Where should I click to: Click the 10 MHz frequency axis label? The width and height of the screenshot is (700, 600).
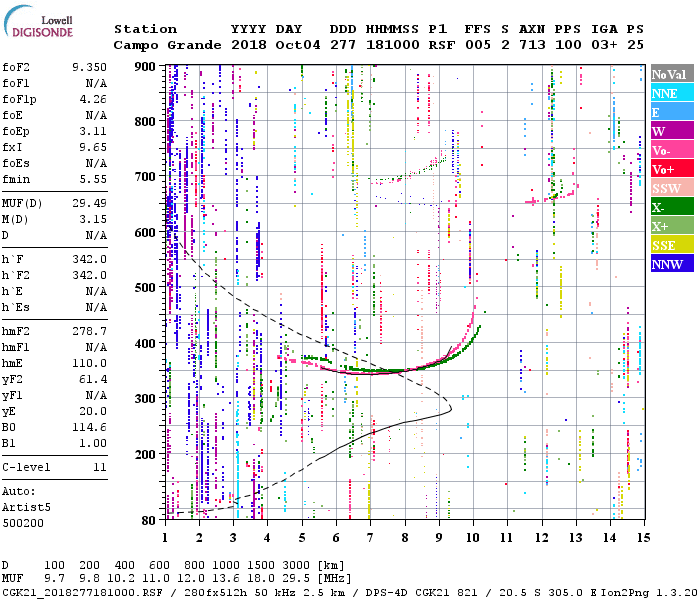tap(473, 538)
